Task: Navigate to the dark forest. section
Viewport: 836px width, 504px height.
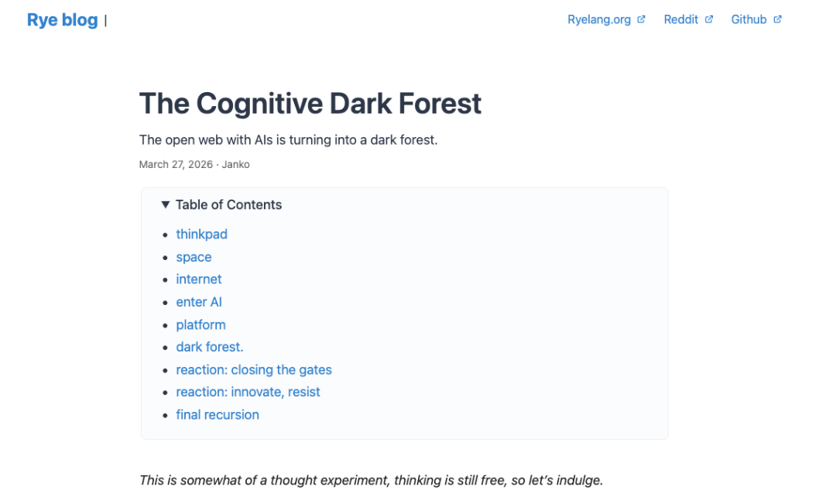Action: click(210, 347)
